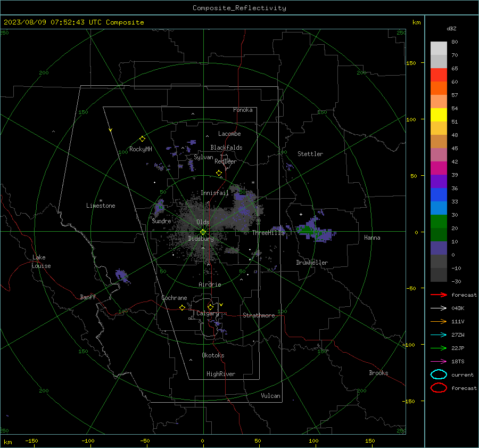479x448 pixels.
Task: Click the green 22JP arrow legend icon
Action: pos(439,348)
